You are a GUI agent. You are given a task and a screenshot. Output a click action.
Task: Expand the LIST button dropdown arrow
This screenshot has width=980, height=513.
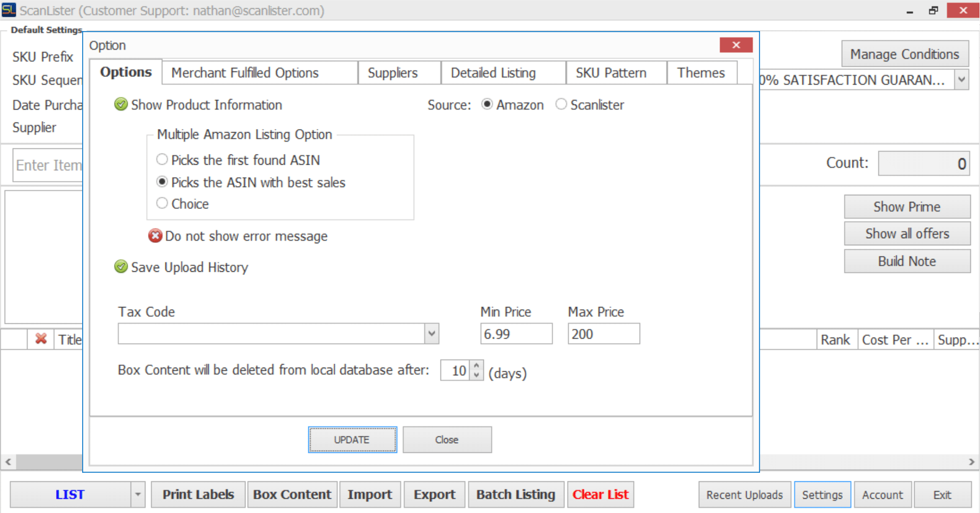click(x=138, y=495)
